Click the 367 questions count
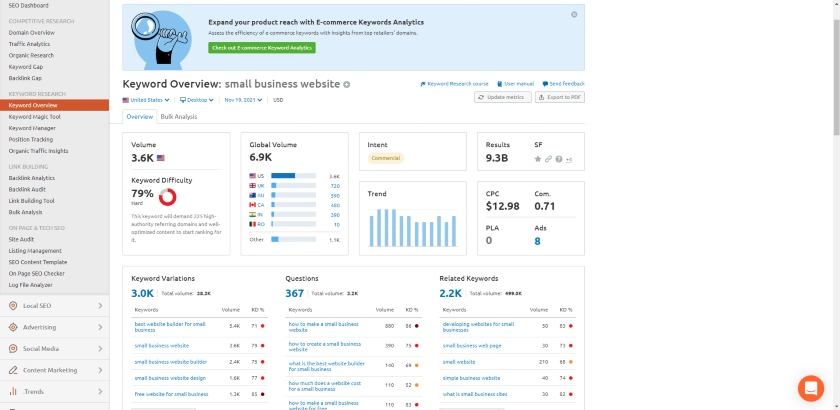The width and height of the screenshot is (840, 410). [x=295, y=293]
